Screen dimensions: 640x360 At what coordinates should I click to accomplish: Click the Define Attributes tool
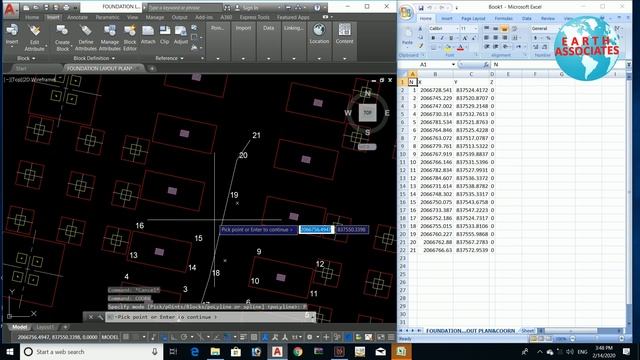pos(86,38)
